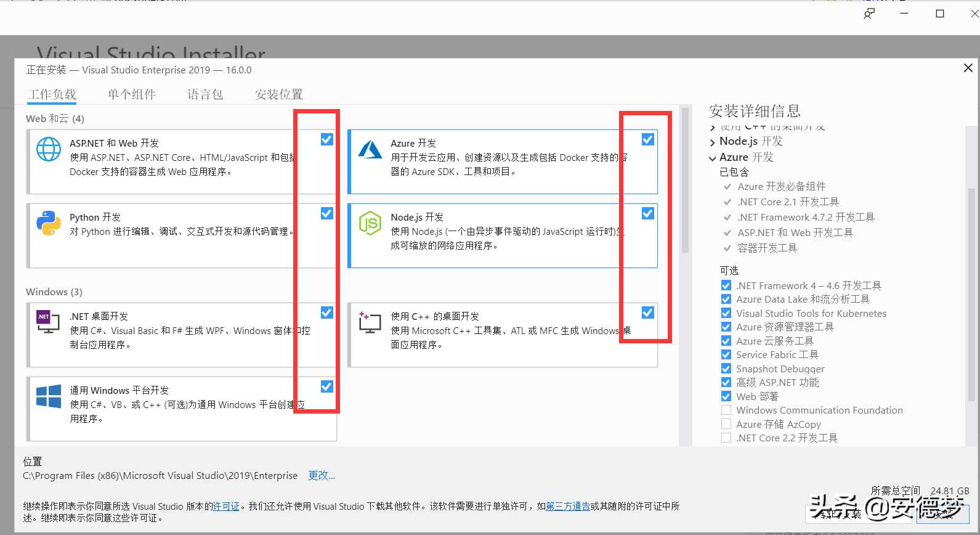The width and height of the screenshot is (980, 535).
Task: Toggle Snapshot Debugger option
Action: coord(726,369)
